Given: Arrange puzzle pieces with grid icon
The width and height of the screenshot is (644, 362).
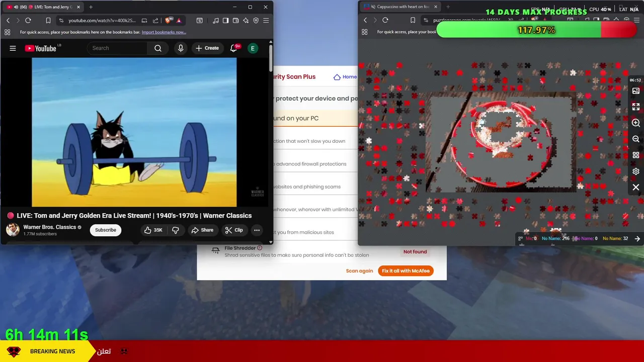Looking at the screenshot, I should (x=636, y=155).
